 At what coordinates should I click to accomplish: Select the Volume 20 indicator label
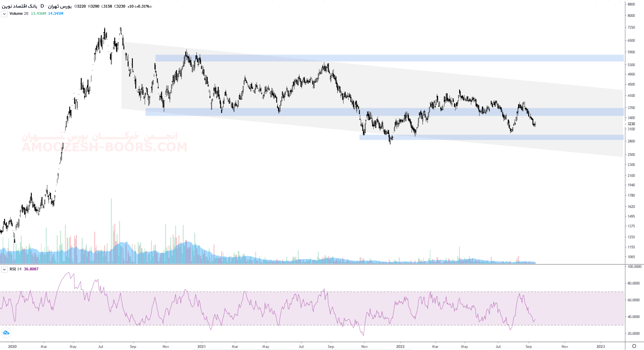[19, 14]
